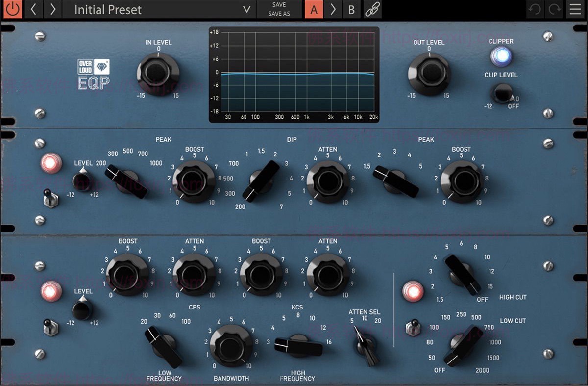Go to the next preset arrow
Viewport: 588px width, 386px height.
52,9
